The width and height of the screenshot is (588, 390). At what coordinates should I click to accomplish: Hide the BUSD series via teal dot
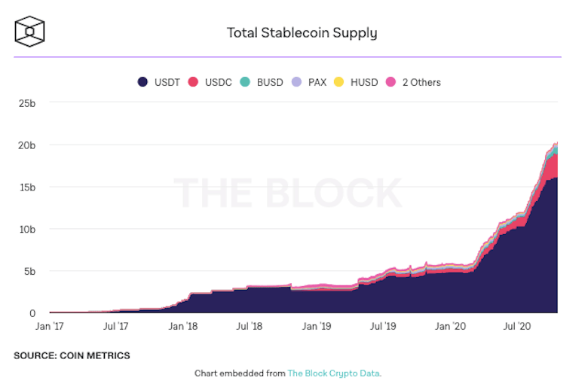pos(245,81)
